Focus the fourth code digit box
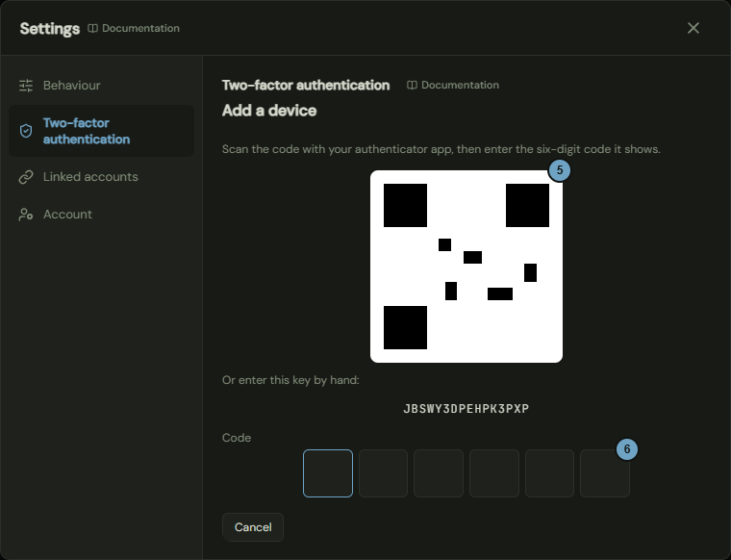 (494, 473)
